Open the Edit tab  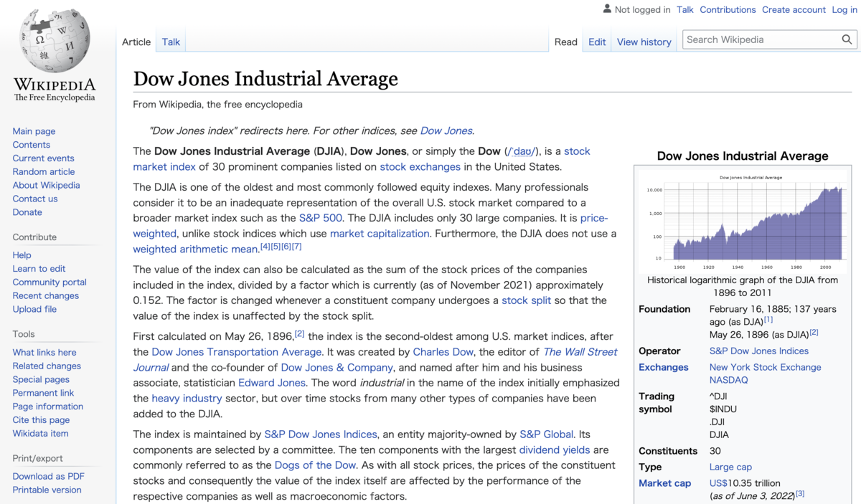(x=597, y=42)
